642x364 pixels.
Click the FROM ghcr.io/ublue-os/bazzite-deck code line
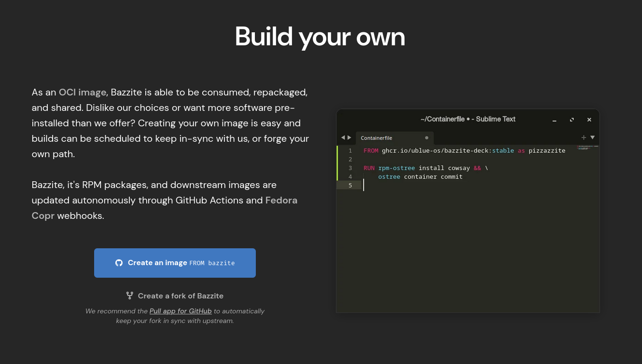coord(464,150)
